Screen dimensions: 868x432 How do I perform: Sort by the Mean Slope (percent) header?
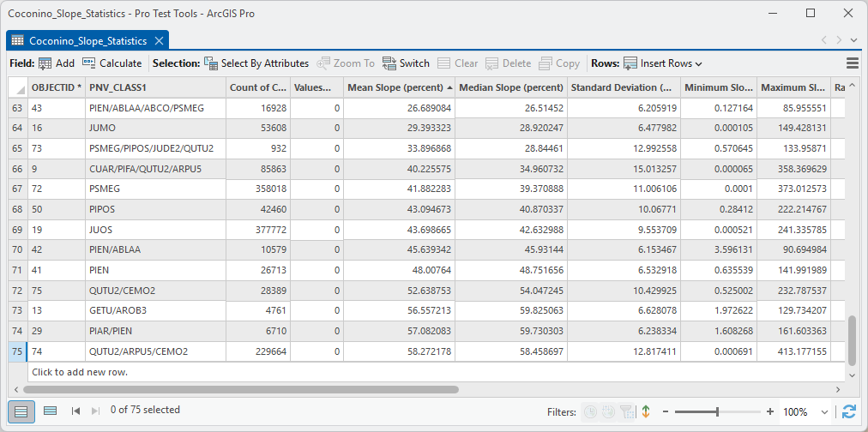tap(399, 87)
